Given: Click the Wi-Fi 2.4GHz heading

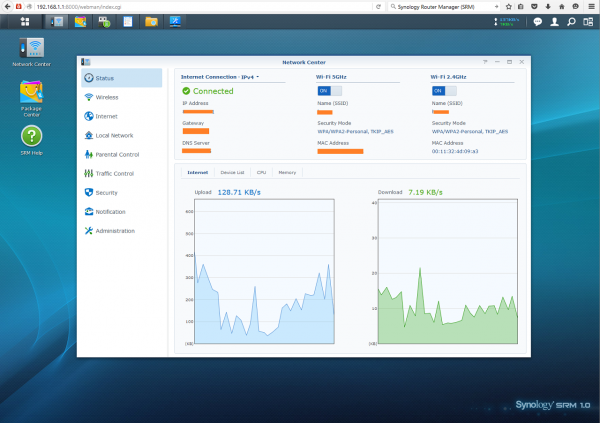Looking at the screenshot, I should click(x=448, y=77).
